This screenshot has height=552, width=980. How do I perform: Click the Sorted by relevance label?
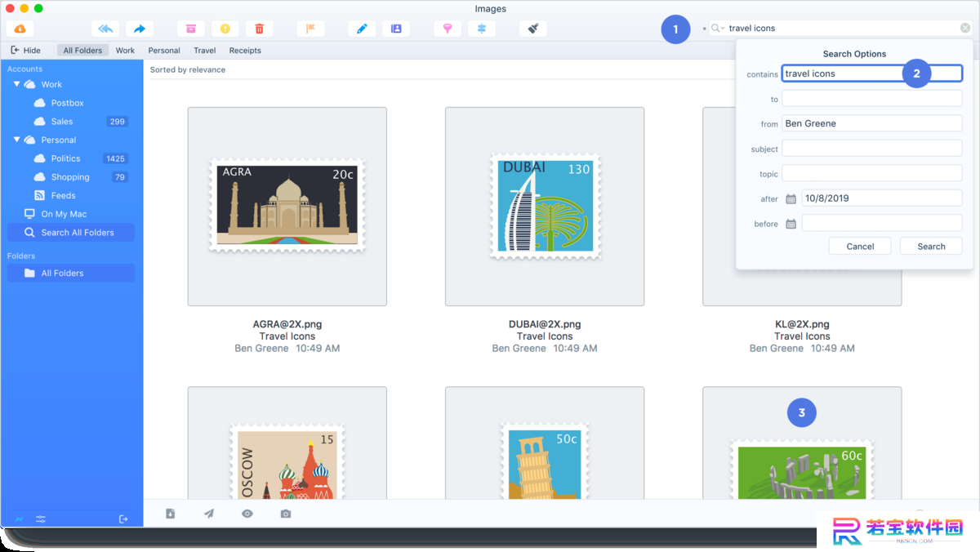(x=188, y=69)
